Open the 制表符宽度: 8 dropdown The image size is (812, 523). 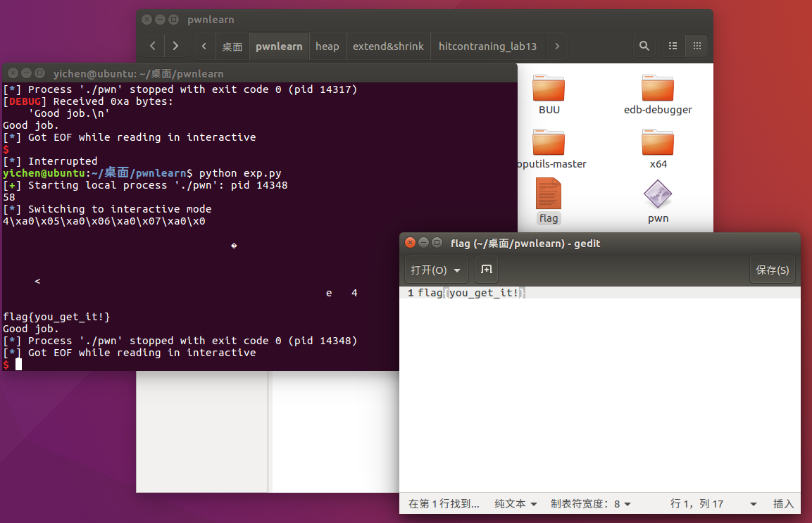pyautogui.click(x=591, y=504)
